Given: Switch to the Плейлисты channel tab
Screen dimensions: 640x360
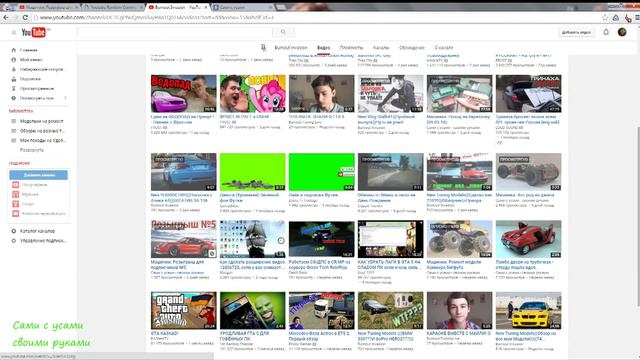Looking at the screenshot, I should point(351,48).
